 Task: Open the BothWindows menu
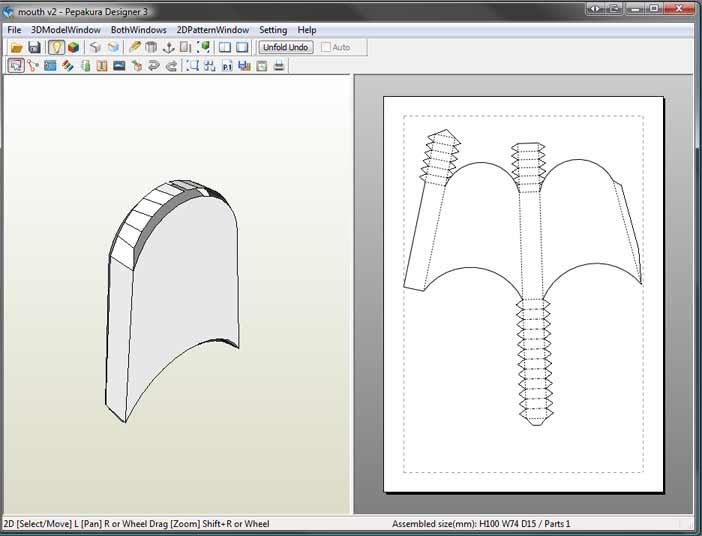pyautogui.click(x=138, y=30)
